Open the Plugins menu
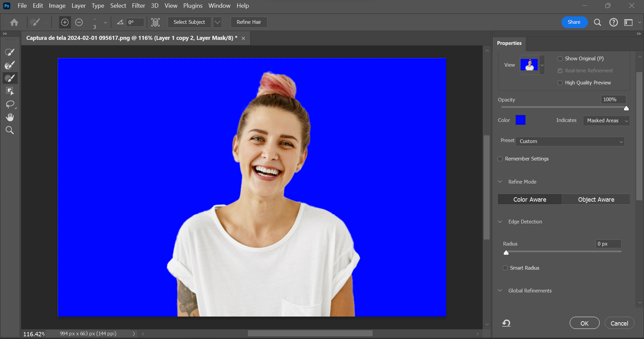644x339 pixels. coord(193,6)
